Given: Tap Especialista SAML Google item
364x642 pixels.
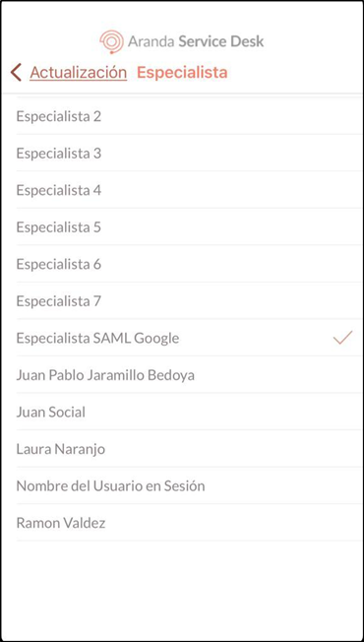Looking at the screenshot, I should pos(189,338).
